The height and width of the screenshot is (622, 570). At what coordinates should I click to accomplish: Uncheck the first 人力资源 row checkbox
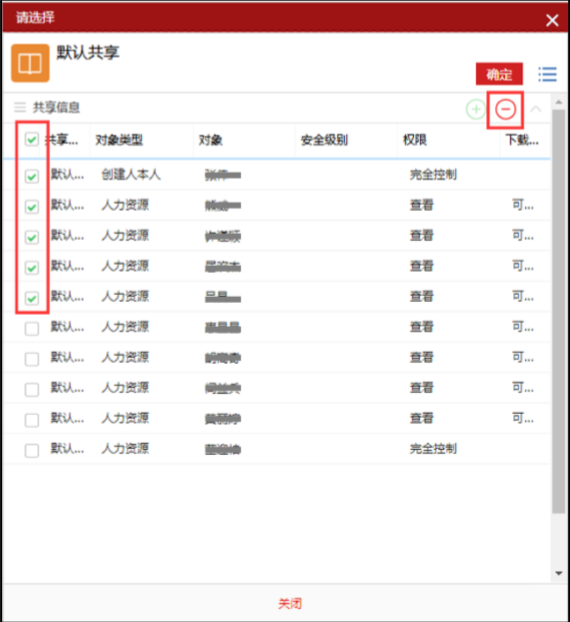pyautogui.click(x=32, y=206)
